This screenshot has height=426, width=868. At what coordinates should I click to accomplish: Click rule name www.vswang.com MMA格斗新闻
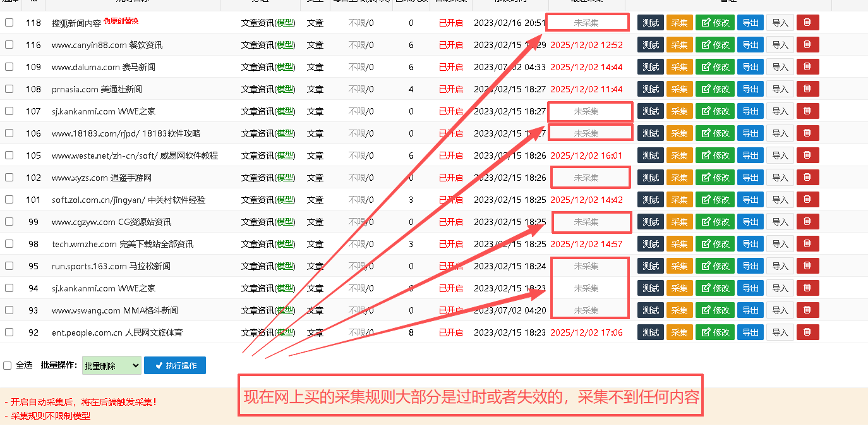pyautogui.click(x=115, y=310)
